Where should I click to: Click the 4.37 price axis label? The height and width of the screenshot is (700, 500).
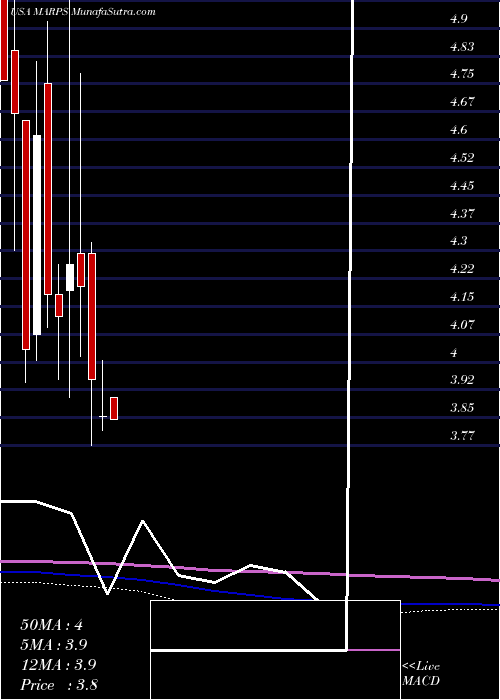(462, 213)
